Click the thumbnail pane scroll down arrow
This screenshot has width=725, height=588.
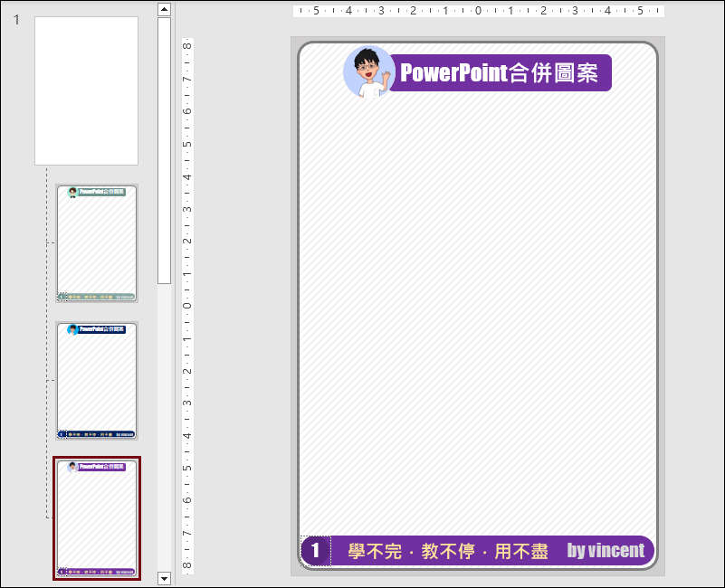point(164,578)
